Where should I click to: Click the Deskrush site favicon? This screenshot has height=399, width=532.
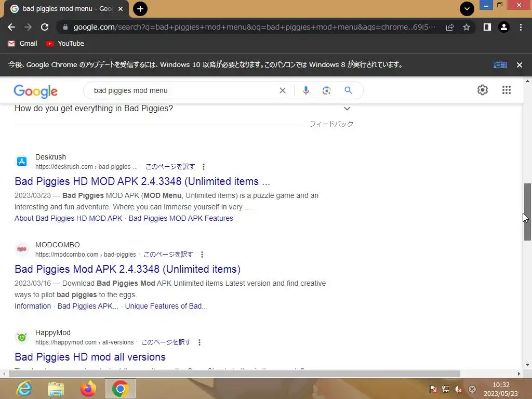click(22, 162)
